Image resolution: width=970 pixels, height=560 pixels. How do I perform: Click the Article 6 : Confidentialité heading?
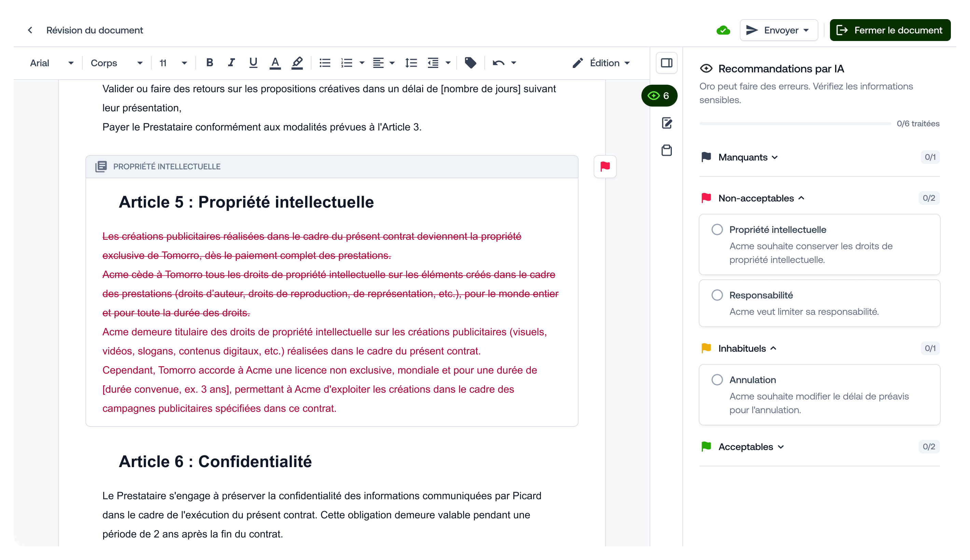(x=215, y=461)
